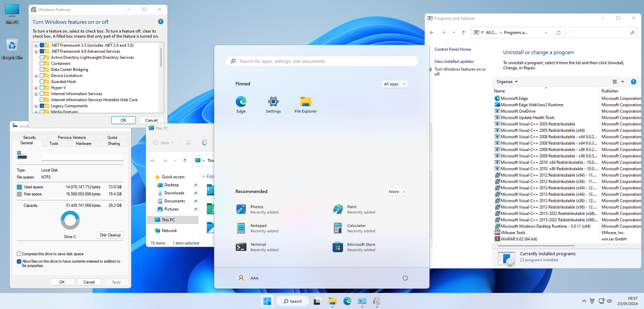644x309 pixels.
Task: Click the help icon in Programs and Features
Action: click(x=633, y=82)
